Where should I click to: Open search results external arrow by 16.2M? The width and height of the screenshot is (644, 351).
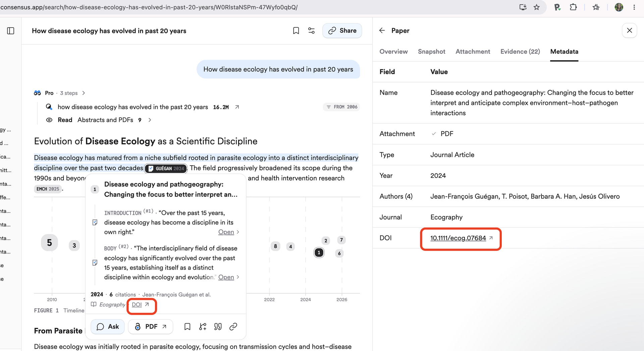click(x=237, y=107)
